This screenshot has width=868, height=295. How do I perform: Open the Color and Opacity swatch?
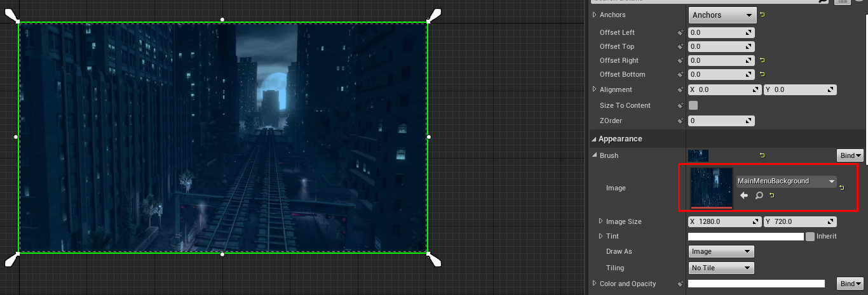(756, 284)
